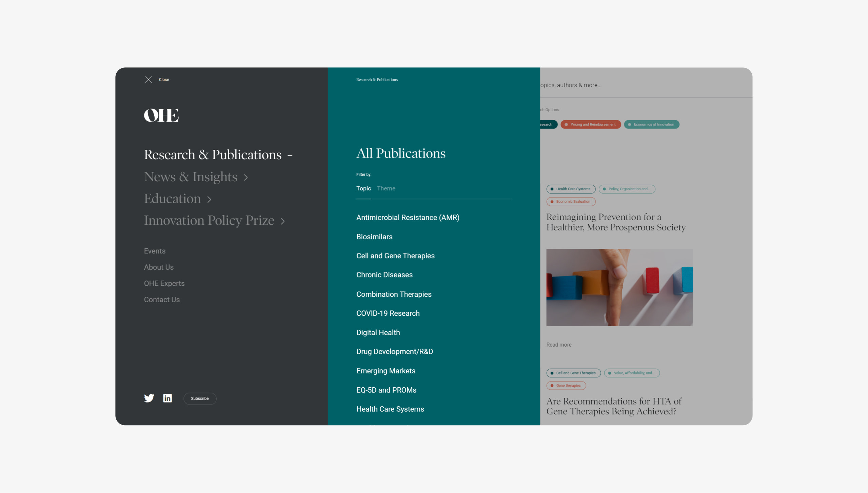Screen dimensions: 868x493
Task: Click the Health Care Systems article tag
Action: pyautogui.click(x=571, y=189)
